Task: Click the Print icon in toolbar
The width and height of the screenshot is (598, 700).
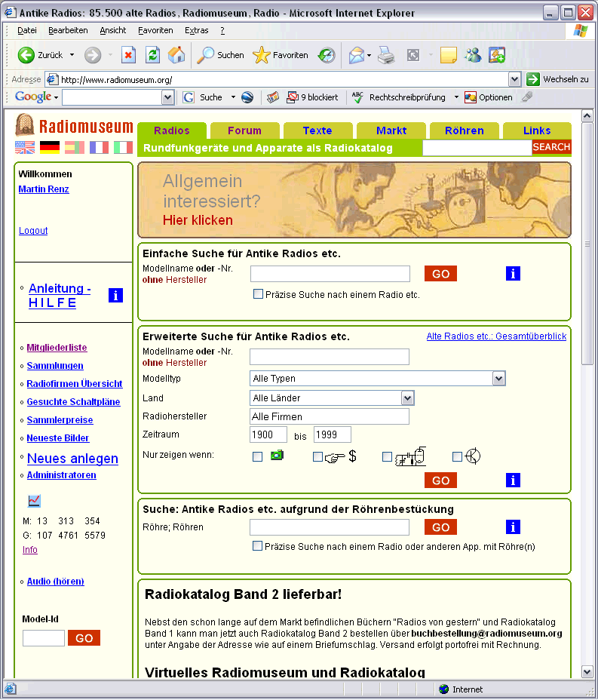Action: tap(386, 55)
